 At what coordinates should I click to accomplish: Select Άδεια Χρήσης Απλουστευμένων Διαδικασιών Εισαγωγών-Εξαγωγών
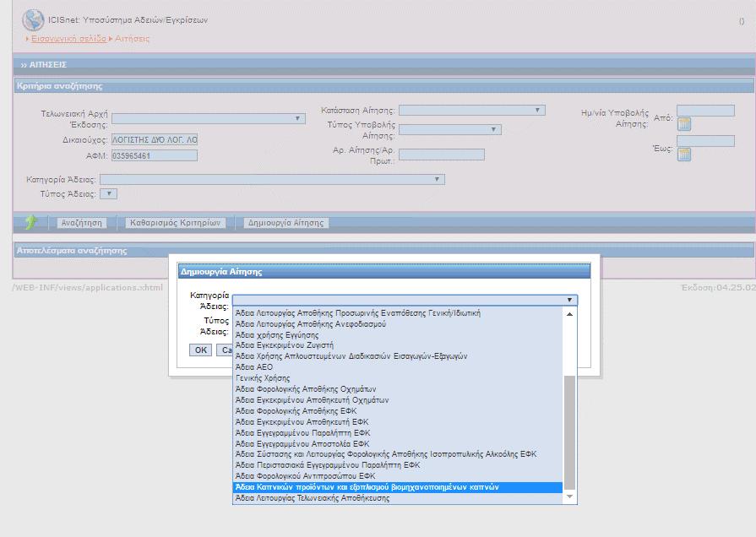pos(397,356)
